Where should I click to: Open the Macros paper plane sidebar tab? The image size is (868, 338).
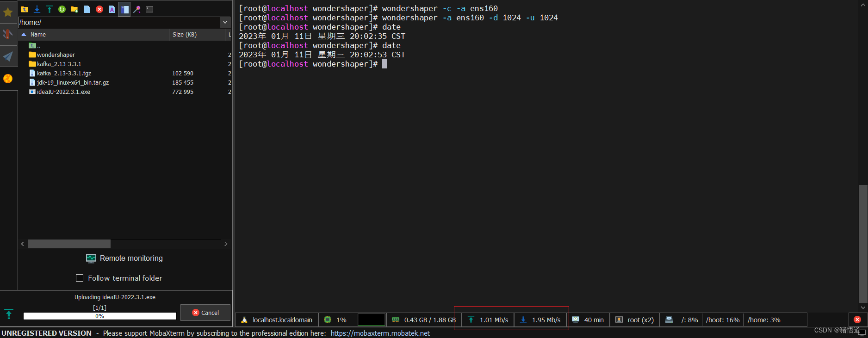tap(8, 56)
